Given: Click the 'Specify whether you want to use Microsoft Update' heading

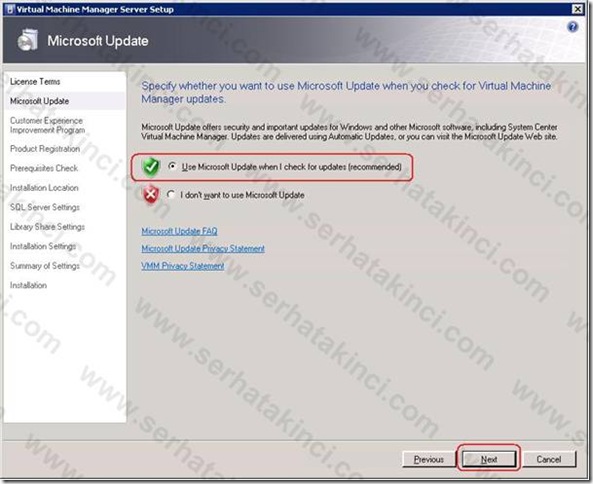Looking at the screenshot, I should pos(346,92).
